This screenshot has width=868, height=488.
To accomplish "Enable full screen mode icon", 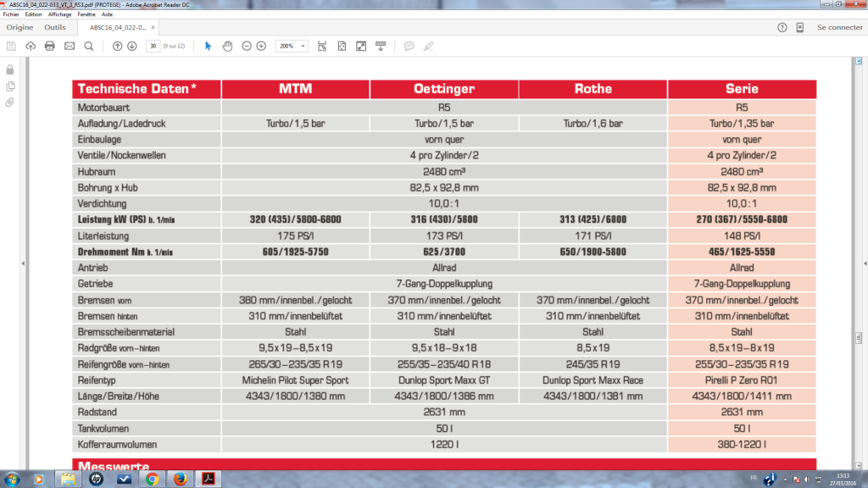I will pyautogui.click(x=361, y=46).
